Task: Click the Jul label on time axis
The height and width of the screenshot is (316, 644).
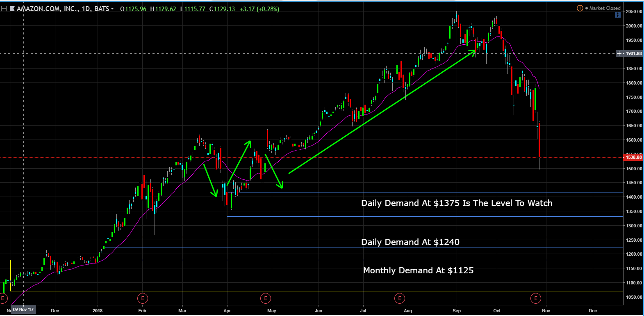Action: point(363,311)
